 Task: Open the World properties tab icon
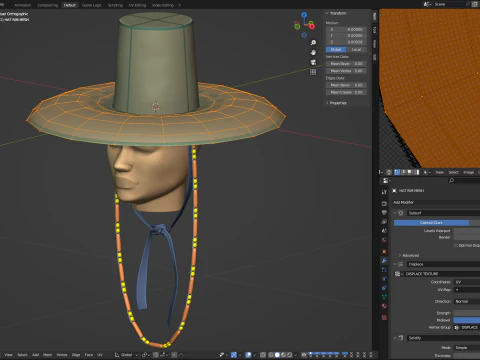pyautogui.click(x=384, y=240)
